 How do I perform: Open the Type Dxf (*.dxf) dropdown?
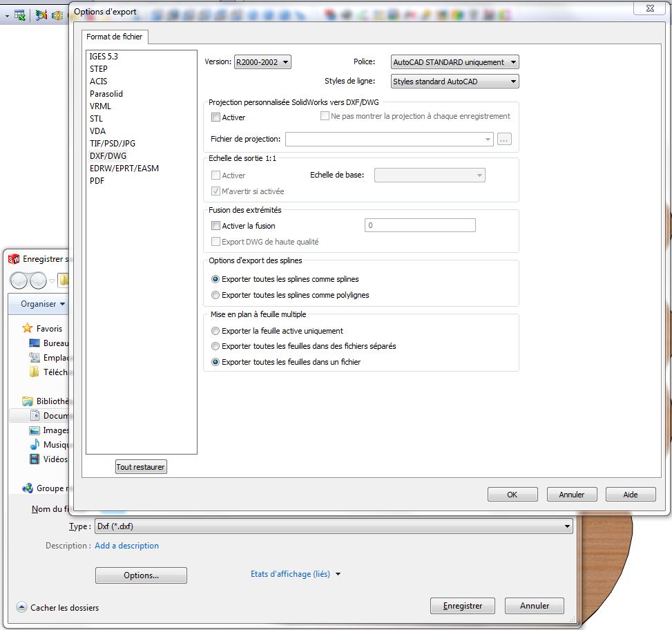point(334,526)
